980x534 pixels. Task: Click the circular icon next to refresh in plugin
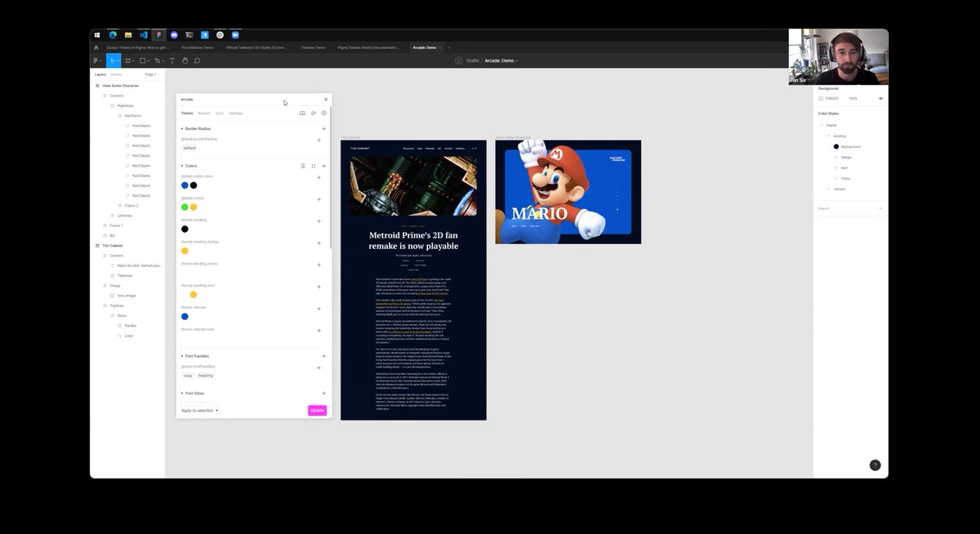pyautogui.click(x=324, y=113)
